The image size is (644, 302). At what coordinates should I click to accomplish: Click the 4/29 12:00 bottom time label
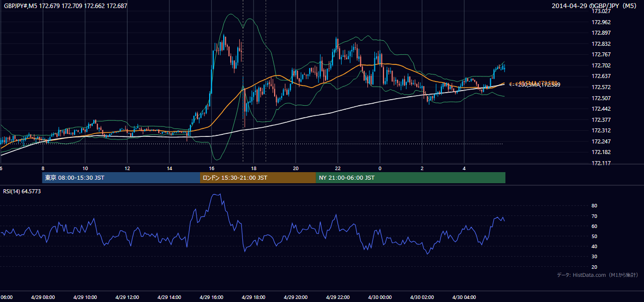pos(127,297)
